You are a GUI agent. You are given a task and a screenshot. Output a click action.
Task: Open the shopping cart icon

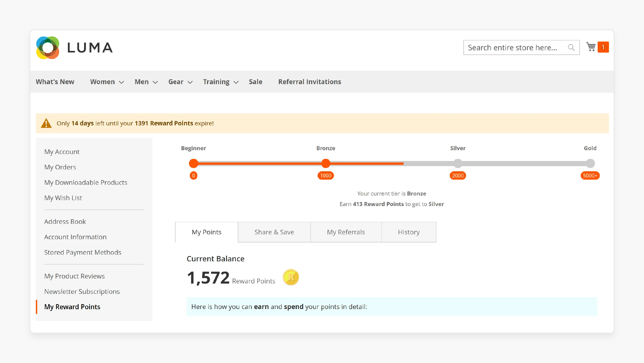(591, 47)
